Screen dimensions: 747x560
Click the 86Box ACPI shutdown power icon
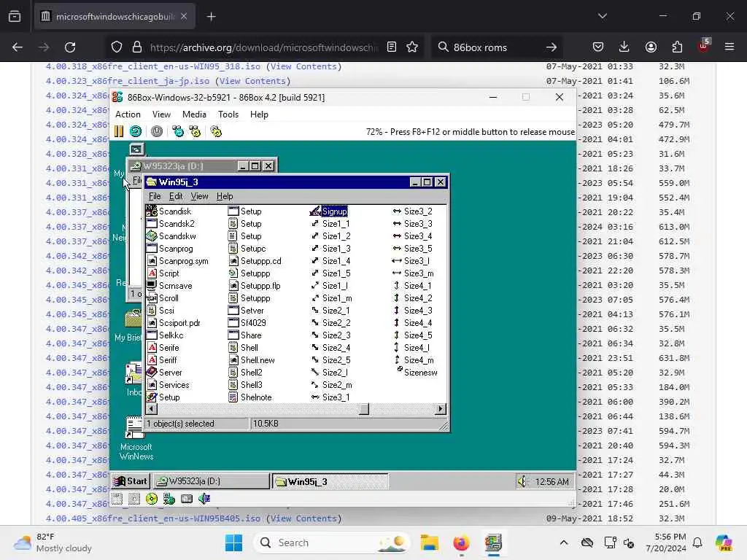point(157,131)
